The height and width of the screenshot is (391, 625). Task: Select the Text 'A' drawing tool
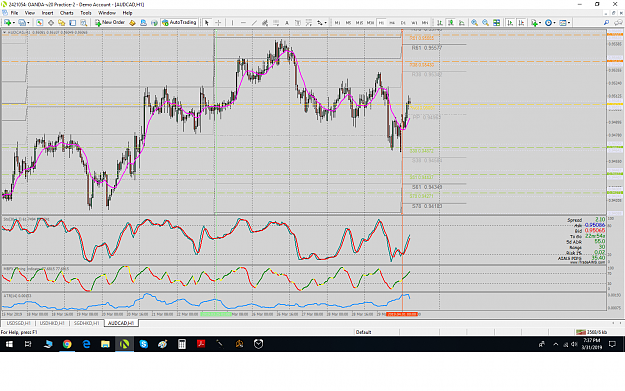coord(287,23)
